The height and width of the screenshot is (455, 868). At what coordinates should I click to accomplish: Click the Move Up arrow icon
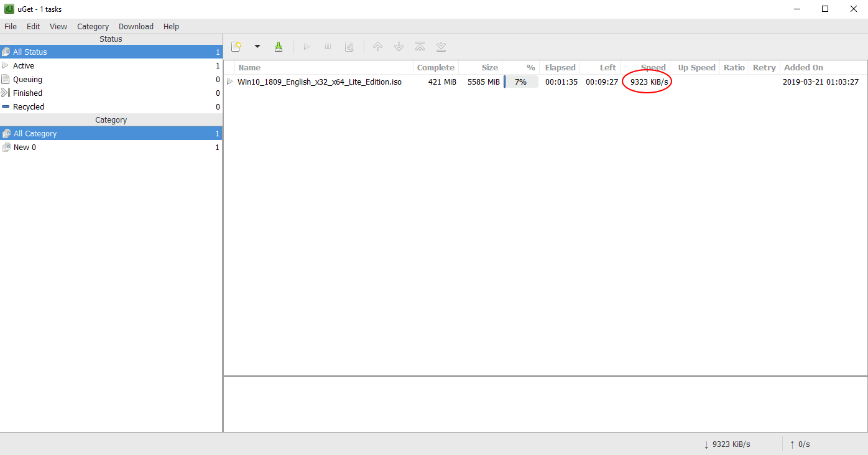(x=377, y=47)
